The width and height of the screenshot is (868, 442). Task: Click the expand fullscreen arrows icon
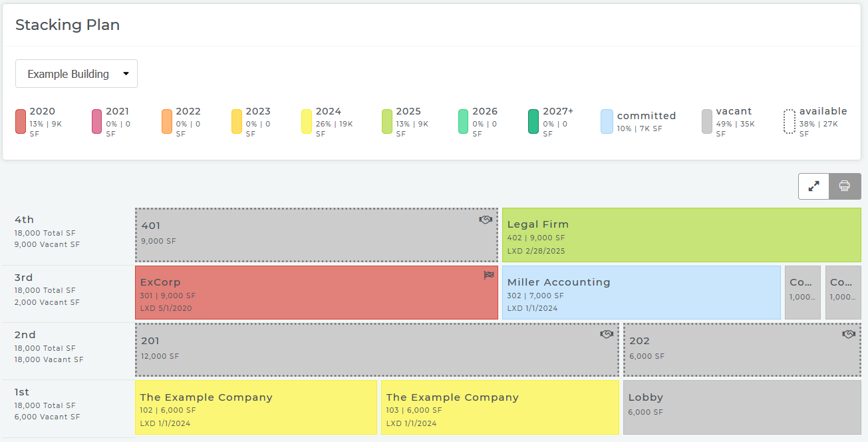click(813, 186)
